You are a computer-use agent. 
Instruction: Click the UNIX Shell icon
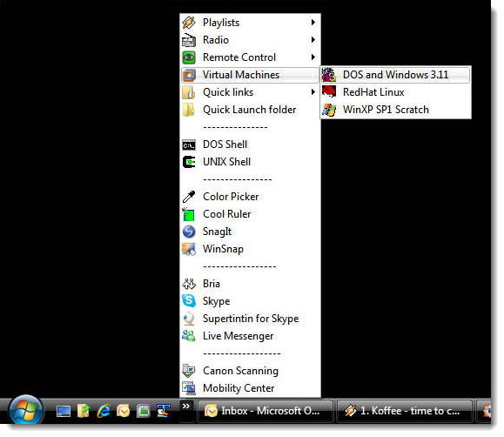tap(189, 162)
